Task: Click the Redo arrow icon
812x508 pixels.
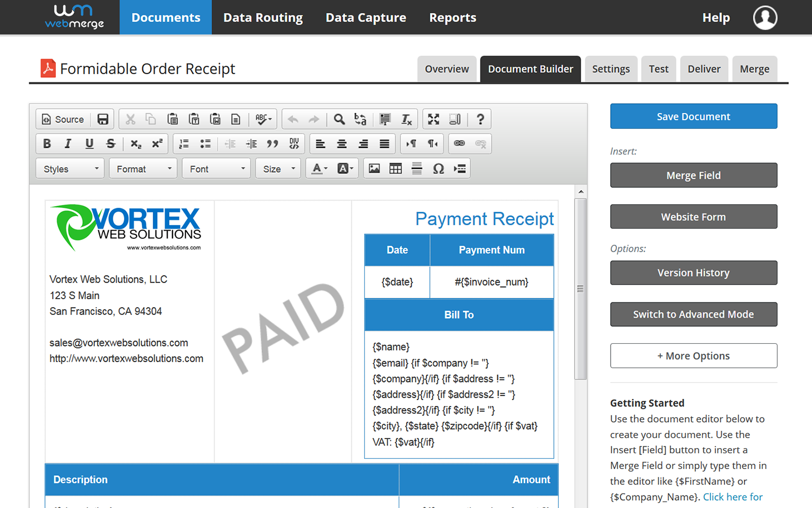Action: (314, 120)
